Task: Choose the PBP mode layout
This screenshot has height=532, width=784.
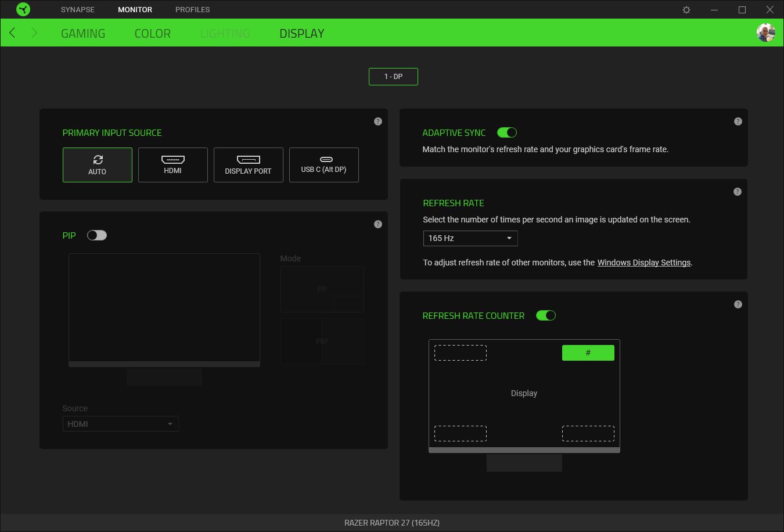Action: (x=322, y=342)
